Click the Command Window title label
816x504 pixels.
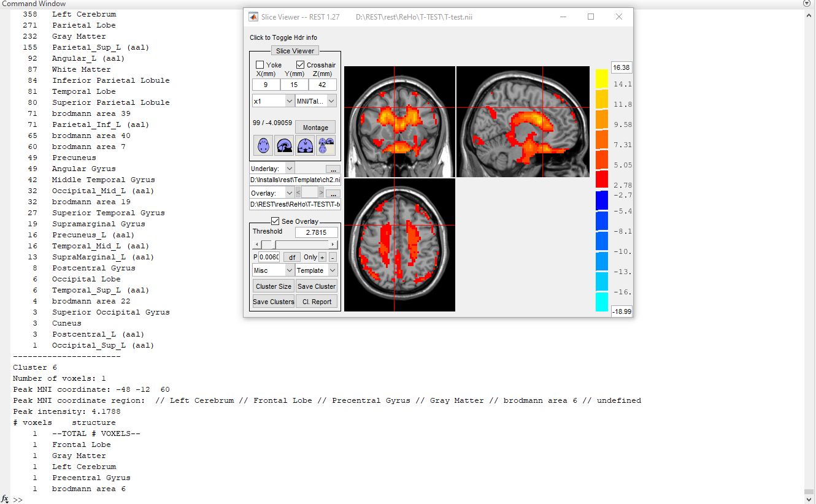point(34,4)
